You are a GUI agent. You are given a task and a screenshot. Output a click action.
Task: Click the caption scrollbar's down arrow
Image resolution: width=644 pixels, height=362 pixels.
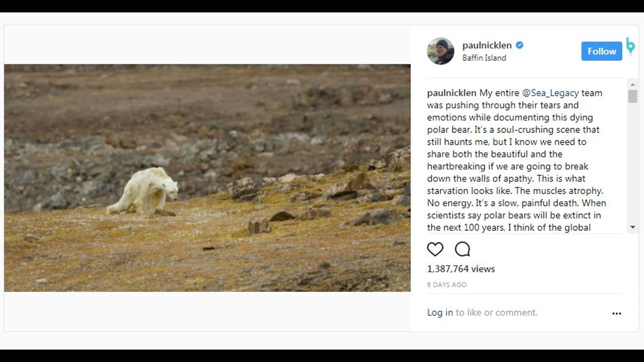[x=633, y=227]
